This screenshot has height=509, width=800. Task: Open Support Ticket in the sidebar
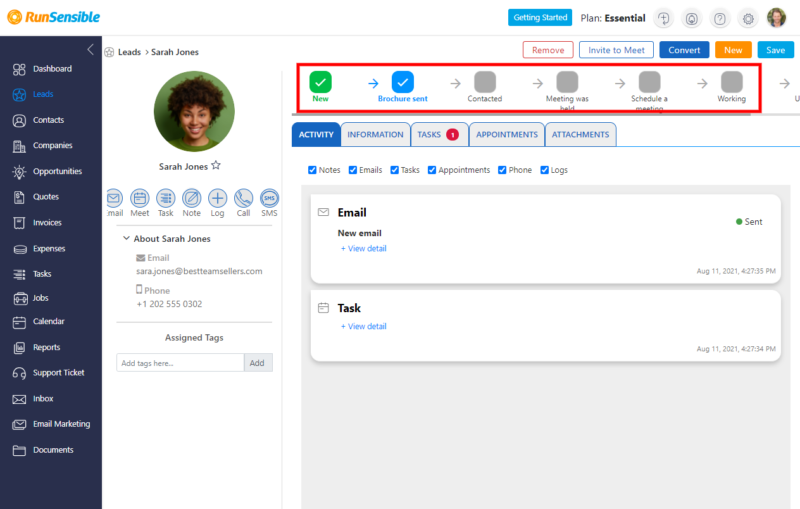pos(48,373)
